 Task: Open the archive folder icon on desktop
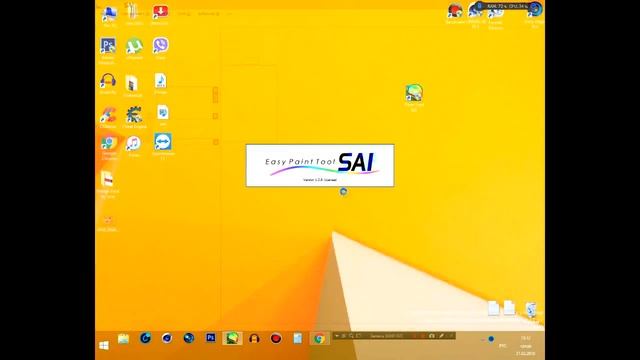coord(132,84)
